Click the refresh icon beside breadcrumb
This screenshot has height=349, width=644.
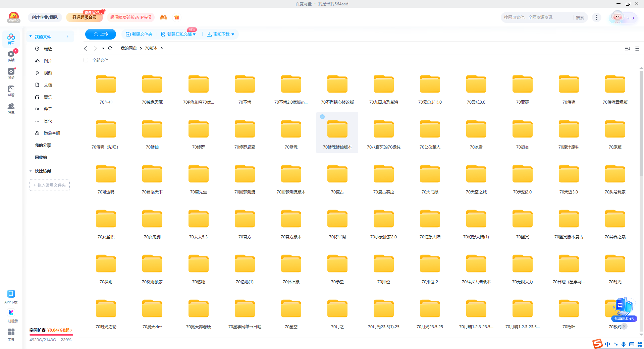click(x=110, y=48)
